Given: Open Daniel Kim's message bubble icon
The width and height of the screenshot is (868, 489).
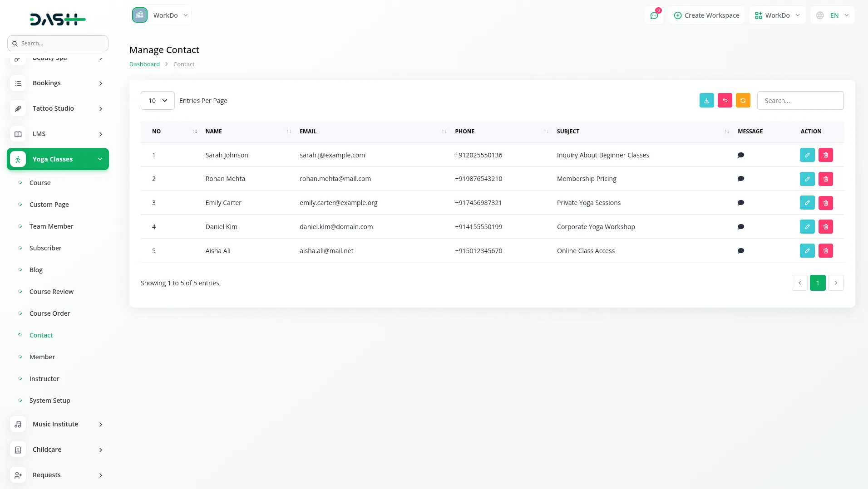Looking at the screenshot, I should click(x=740, y=227).
